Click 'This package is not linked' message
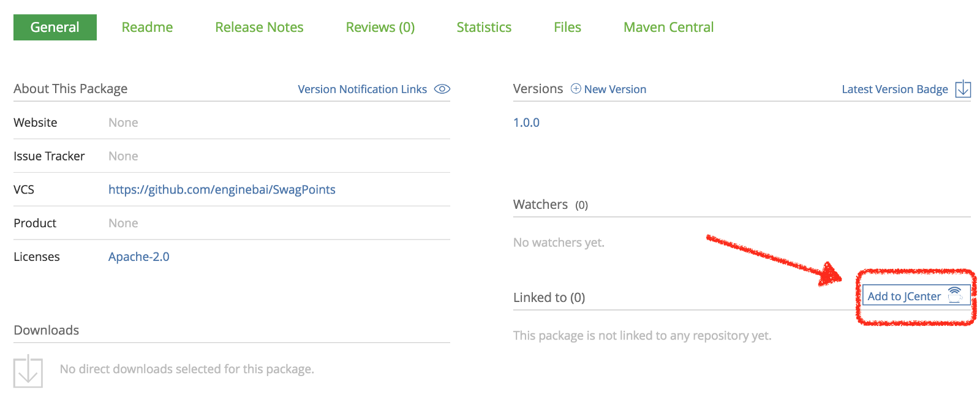 [x=643, y=336]
